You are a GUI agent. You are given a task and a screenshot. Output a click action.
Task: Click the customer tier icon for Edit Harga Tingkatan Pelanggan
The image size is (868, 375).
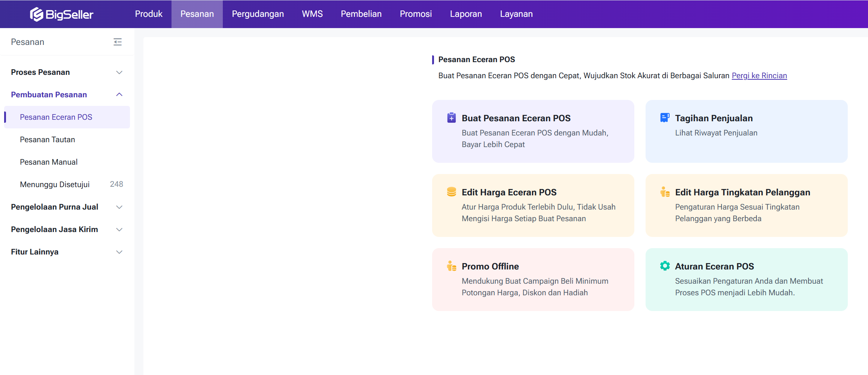coord(665,192)
